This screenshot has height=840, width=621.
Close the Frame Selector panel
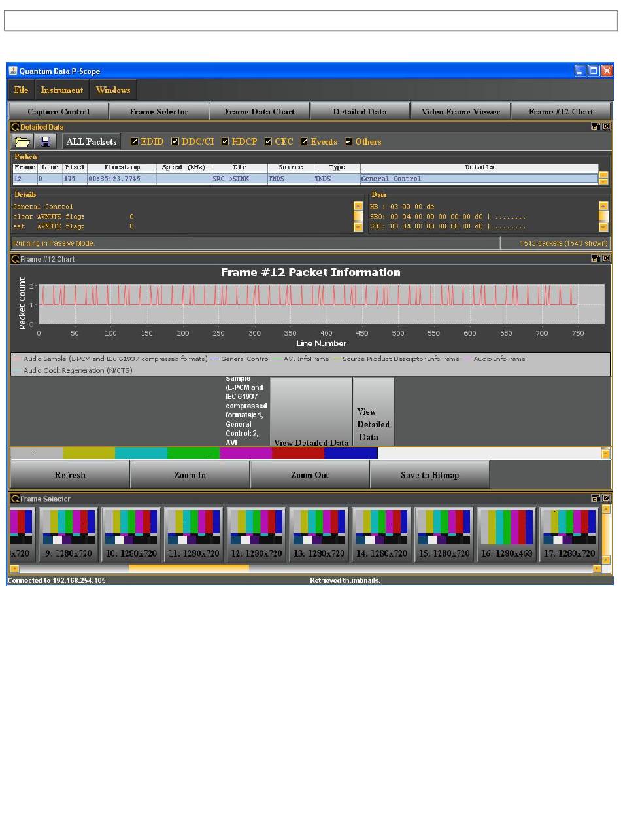(x=606, y=499)
